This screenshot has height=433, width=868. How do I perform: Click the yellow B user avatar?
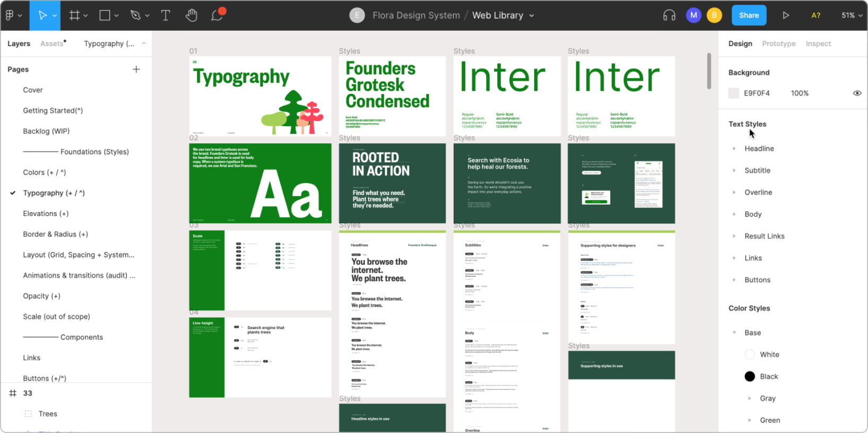(x=715, y=15)
